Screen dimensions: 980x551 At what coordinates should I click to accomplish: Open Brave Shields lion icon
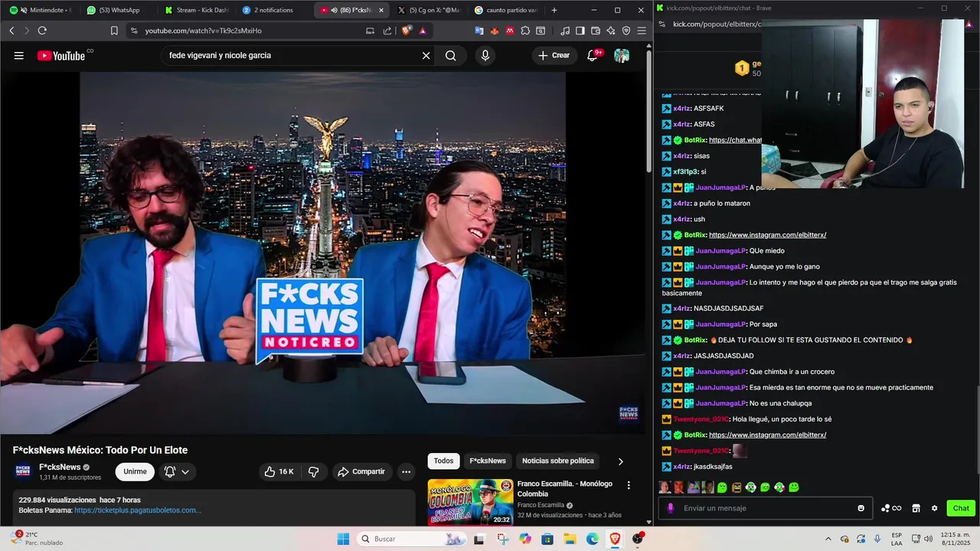pos(407,31)
